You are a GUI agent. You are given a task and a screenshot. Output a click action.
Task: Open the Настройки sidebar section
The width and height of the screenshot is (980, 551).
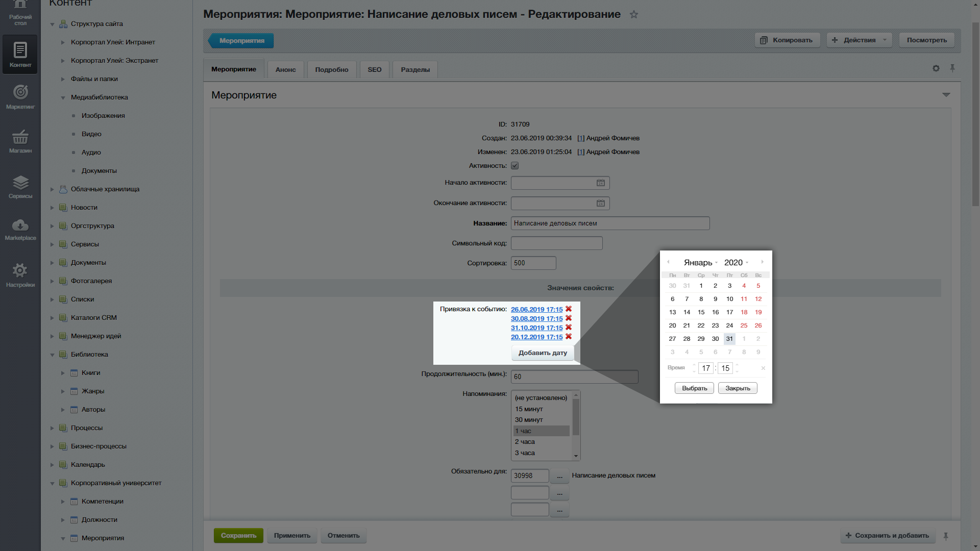[20, 275]
